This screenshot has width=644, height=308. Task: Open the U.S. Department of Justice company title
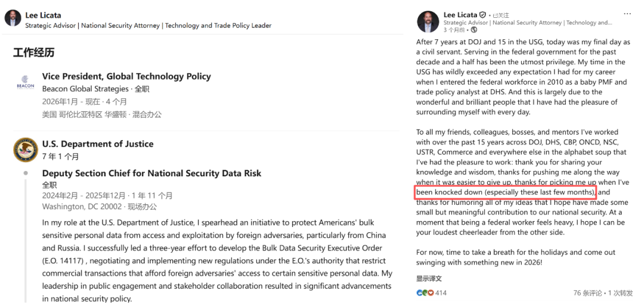pos(98,144)
